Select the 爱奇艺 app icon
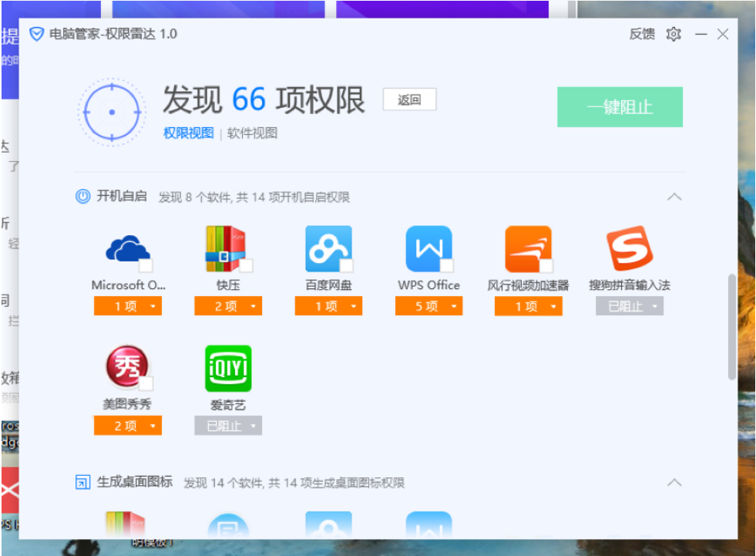 228,369
